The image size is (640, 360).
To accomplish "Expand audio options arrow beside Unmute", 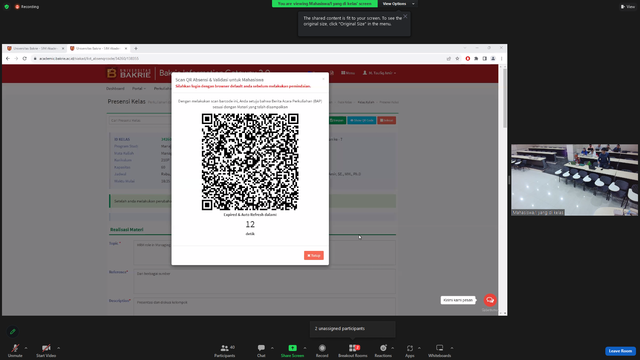I will pyautogui.click(x=26, y=348).
